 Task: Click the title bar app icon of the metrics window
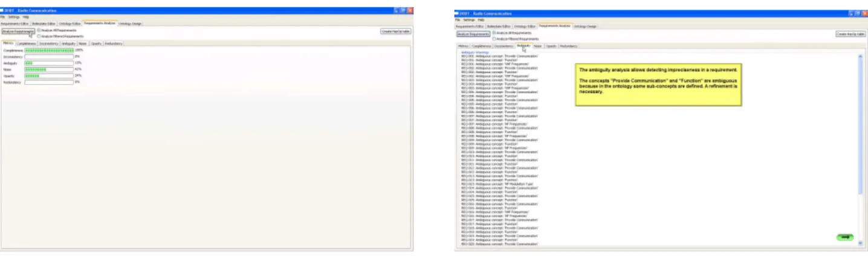click(x=2, y=11)
